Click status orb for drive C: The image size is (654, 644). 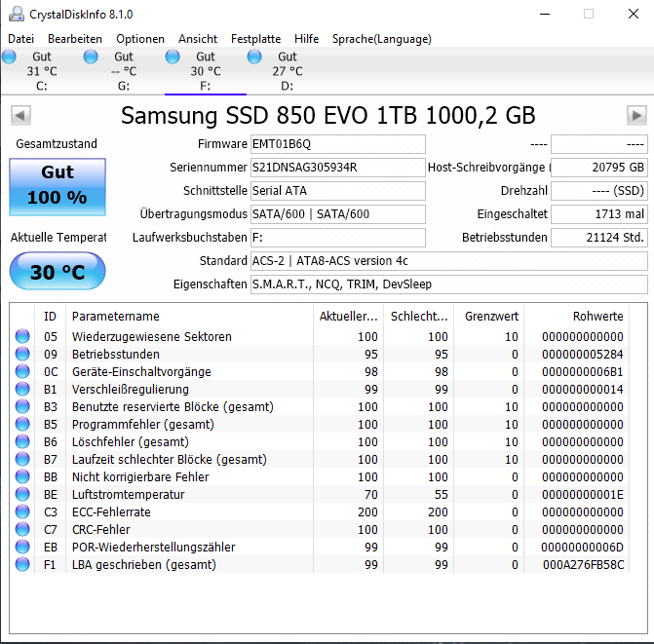tap(9, 57)
